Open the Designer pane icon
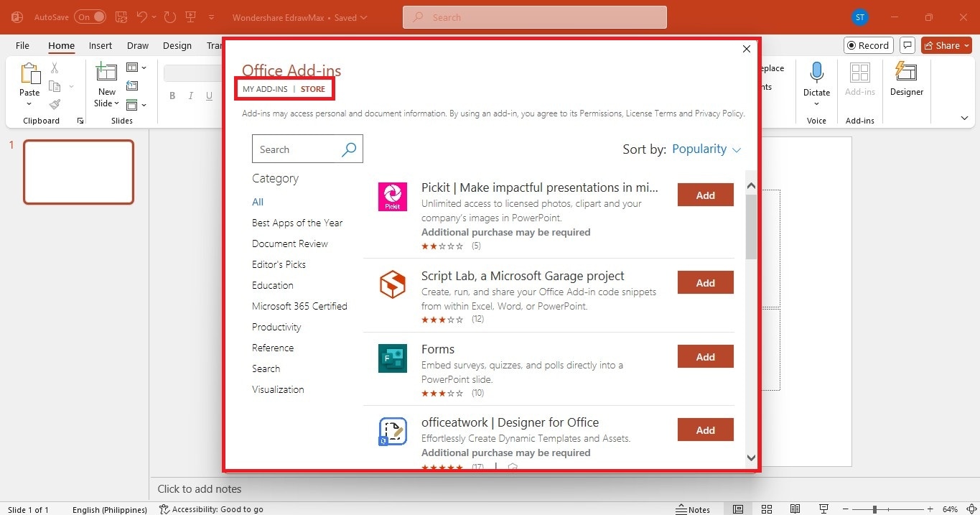 tap(906, 73)
